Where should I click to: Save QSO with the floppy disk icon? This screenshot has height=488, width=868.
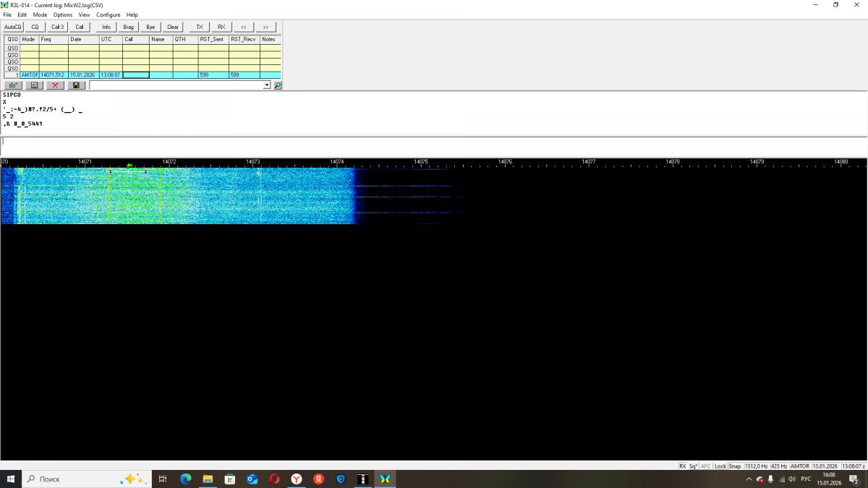tap(76, 85)
